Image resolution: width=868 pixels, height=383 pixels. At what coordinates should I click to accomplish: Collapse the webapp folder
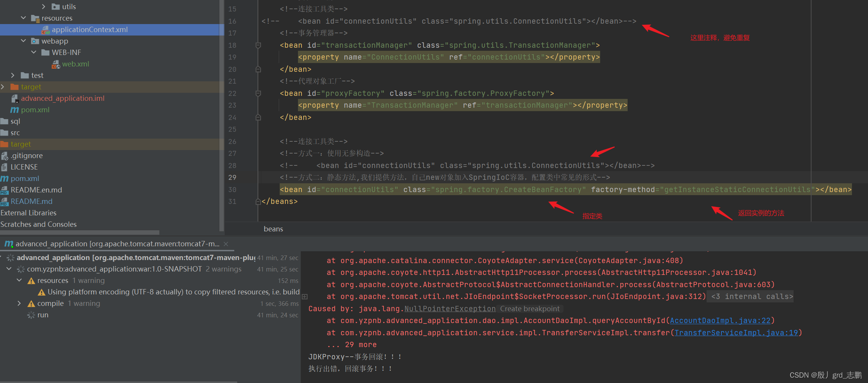pyautogui.click(x=23, y=41)
